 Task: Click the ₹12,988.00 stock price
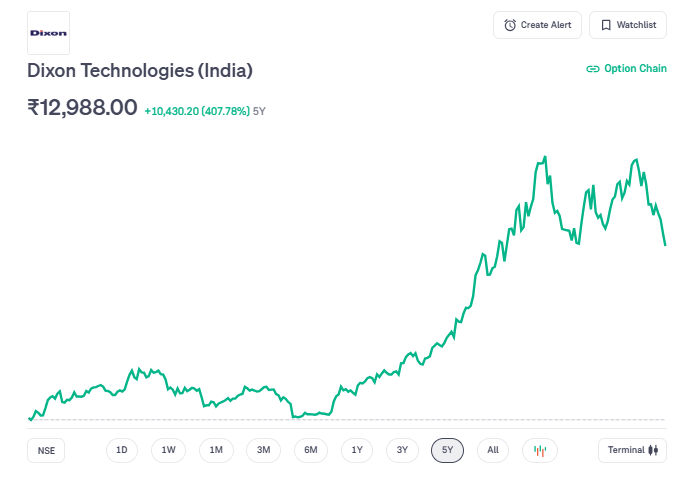click(x=83, y=108)
